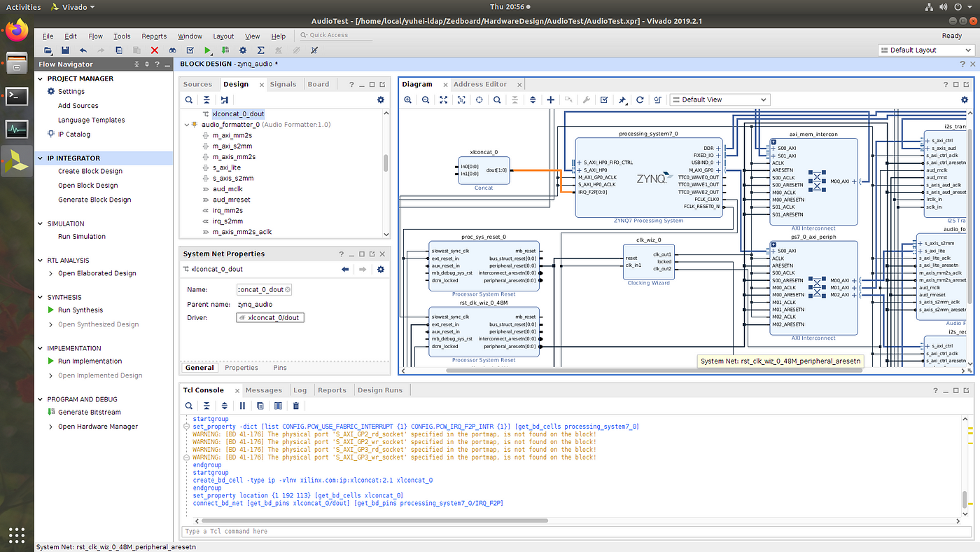This screenshot has width=980, height=552.
Task: Click Validate Design checkmark in Diagram toolbar
Action: (x=604, y=99)
